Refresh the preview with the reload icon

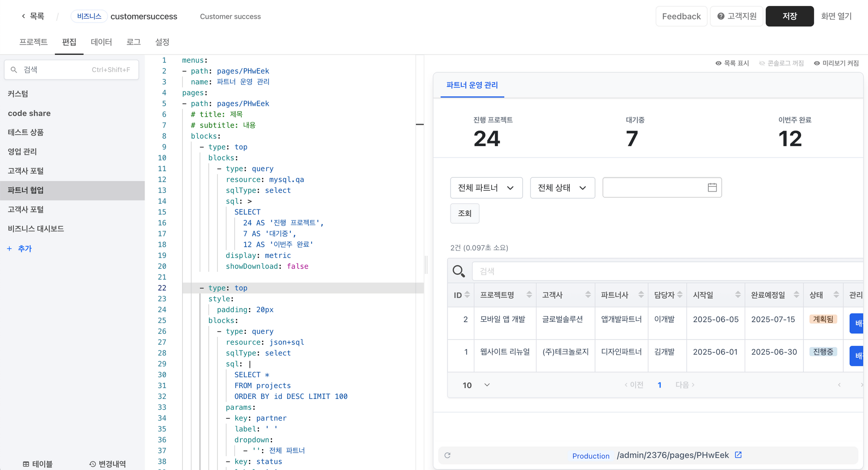coord(447,455)
